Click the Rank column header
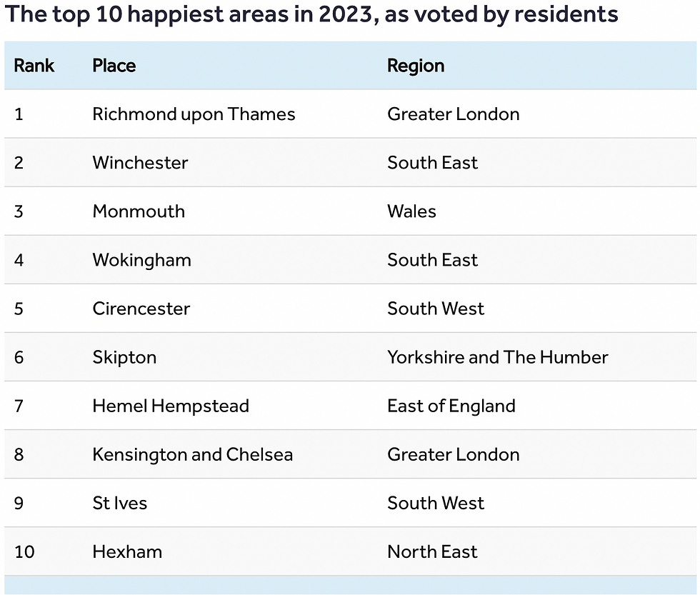700x595 pixels. [34, 66]
